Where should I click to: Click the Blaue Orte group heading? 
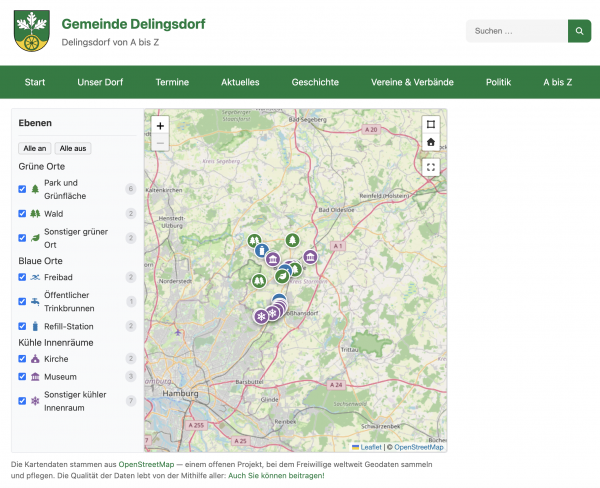pos(41,261)
